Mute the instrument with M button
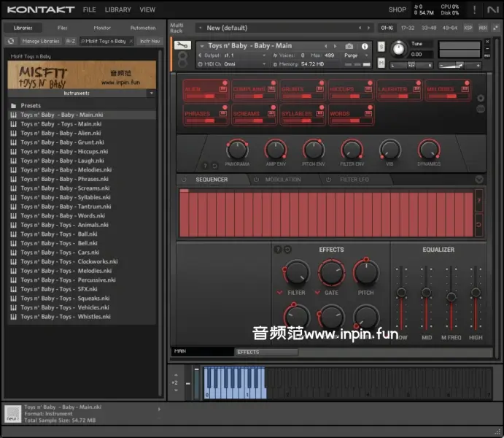This screenshot has height=438, width=504. click(x=381, y=63)
